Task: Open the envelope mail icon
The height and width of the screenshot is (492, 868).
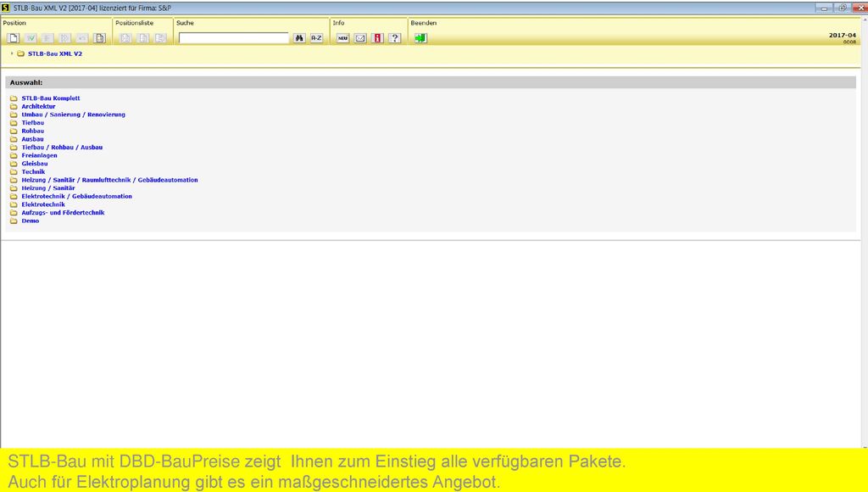Action: (x=360, y=38)
